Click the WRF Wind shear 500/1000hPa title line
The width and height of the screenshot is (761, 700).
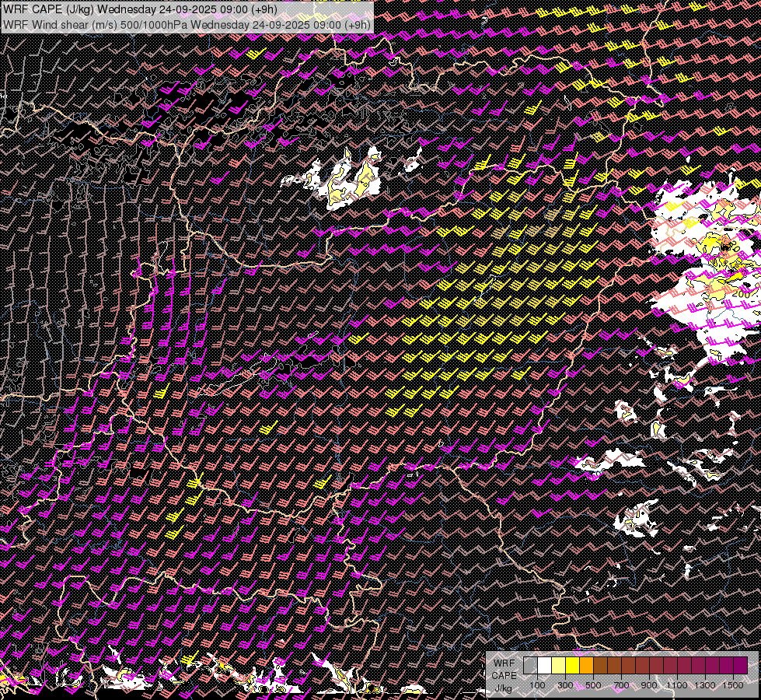coord(187,25)
